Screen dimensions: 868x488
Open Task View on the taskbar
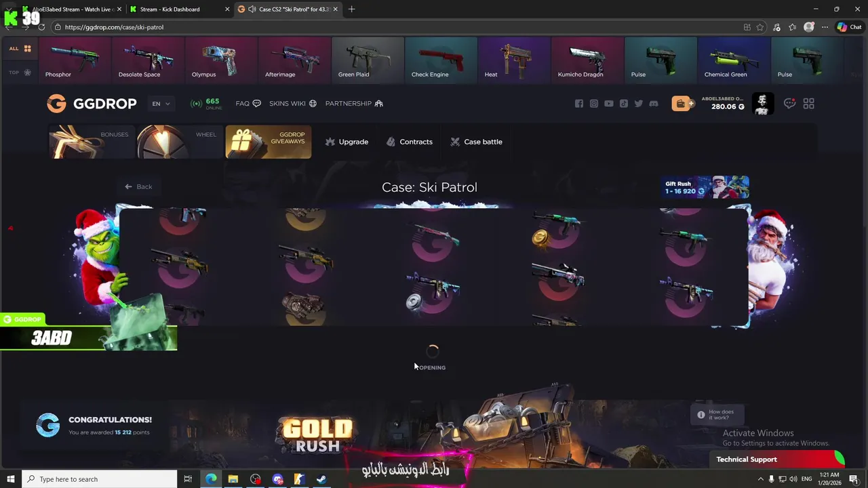click(x=188, y=479)
